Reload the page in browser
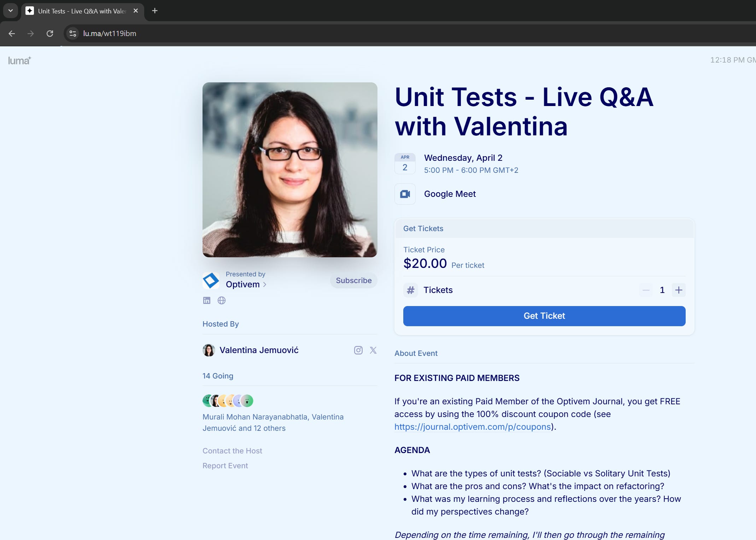The image size is (756, 540). pyautogui.click(x=50, y=34)
